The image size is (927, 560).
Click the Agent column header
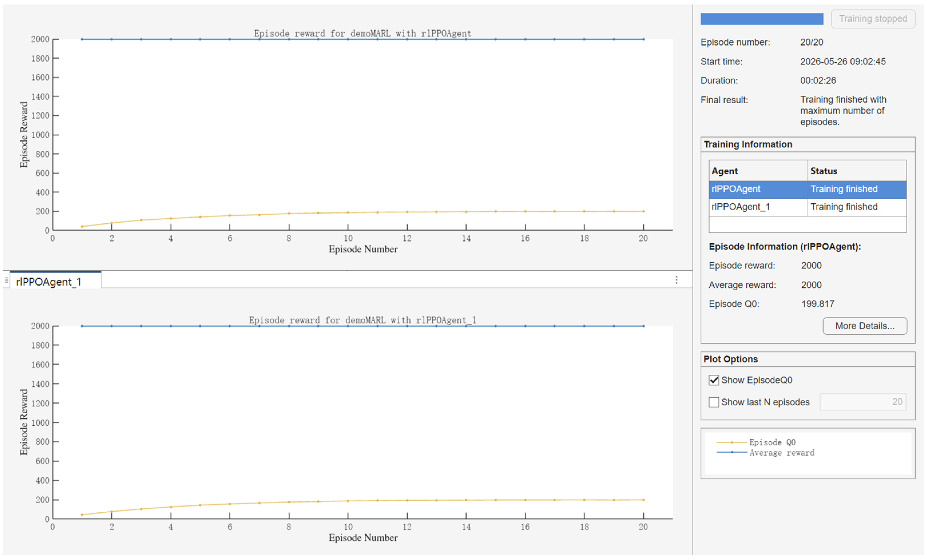pos(758,171)
